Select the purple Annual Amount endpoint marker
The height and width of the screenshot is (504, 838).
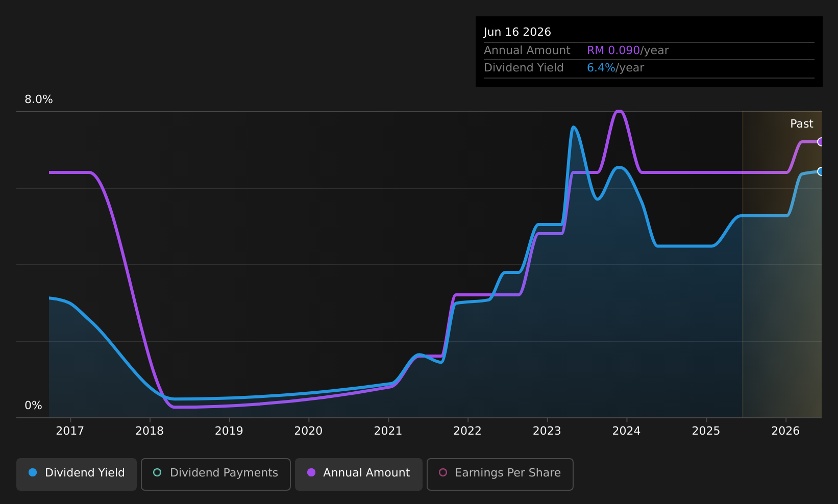(820, 142)
